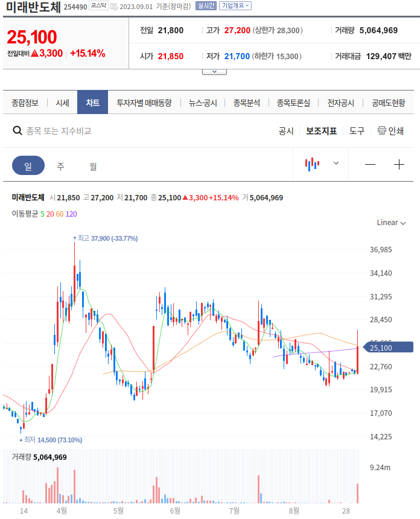Focus the 종목 또는 지수비교 search field
The width and height of the screenshot is (420, 519).
click(x=59, y=131)
